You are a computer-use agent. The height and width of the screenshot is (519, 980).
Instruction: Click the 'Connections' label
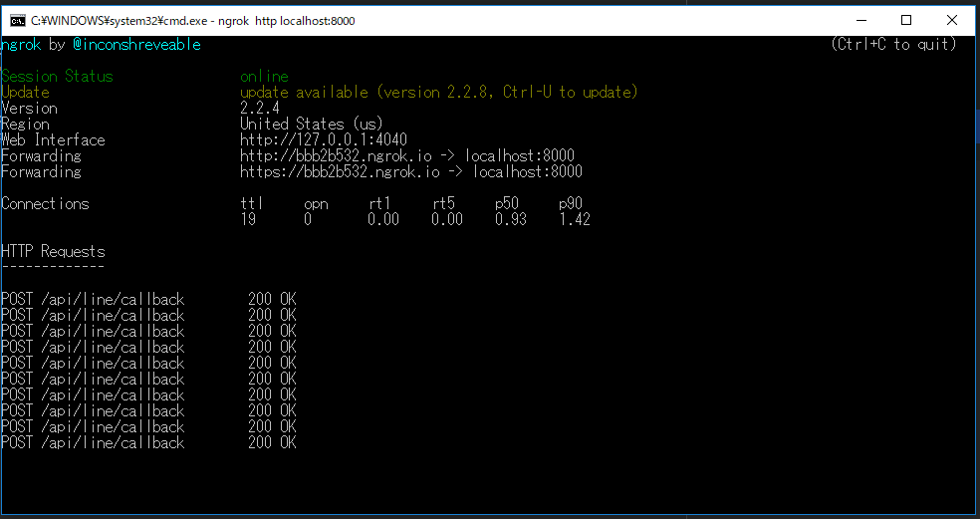tap(45, 203)
